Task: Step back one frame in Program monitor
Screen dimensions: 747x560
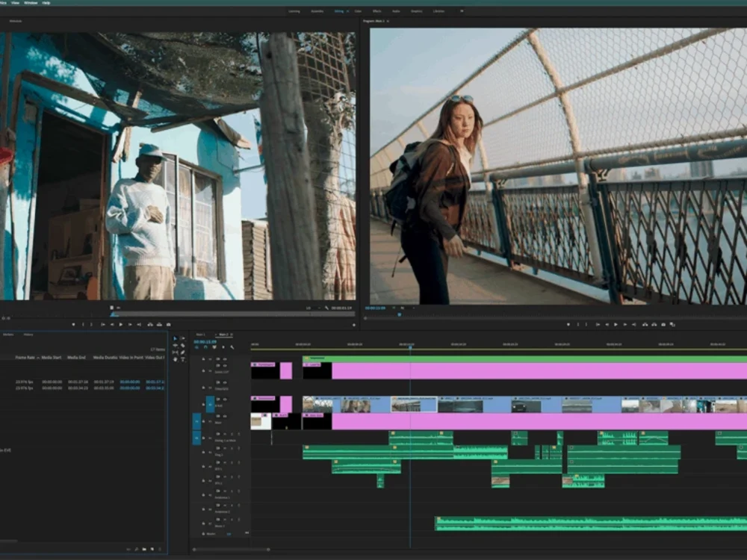Action: click(x=607, y=324)
